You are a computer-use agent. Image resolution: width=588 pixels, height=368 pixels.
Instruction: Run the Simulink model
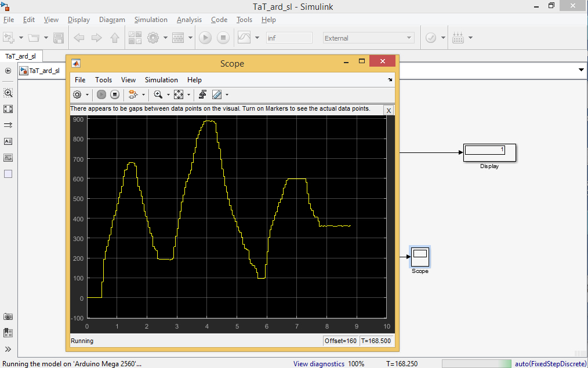click(205, 38)
